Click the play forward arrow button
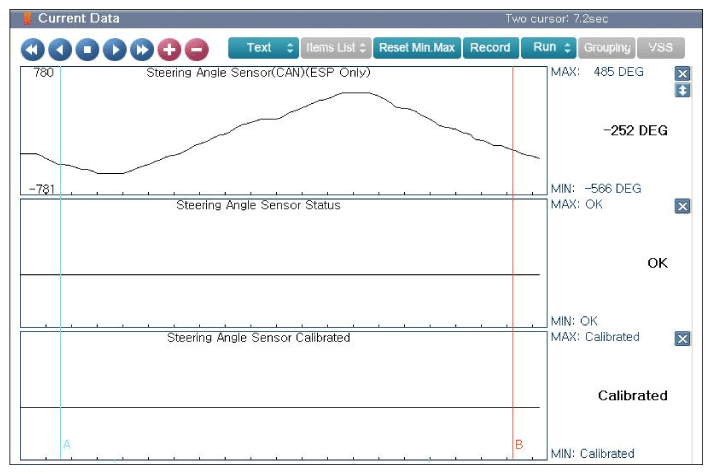This screenshot has width=712, height=474. [x=114, y=49]
